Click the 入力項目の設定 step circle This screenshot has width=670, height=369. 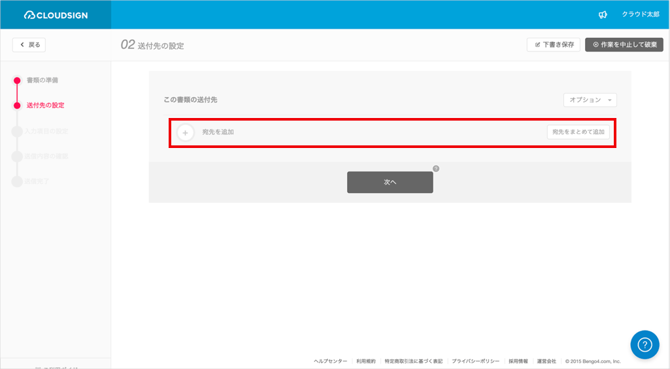tap(17, 131)
